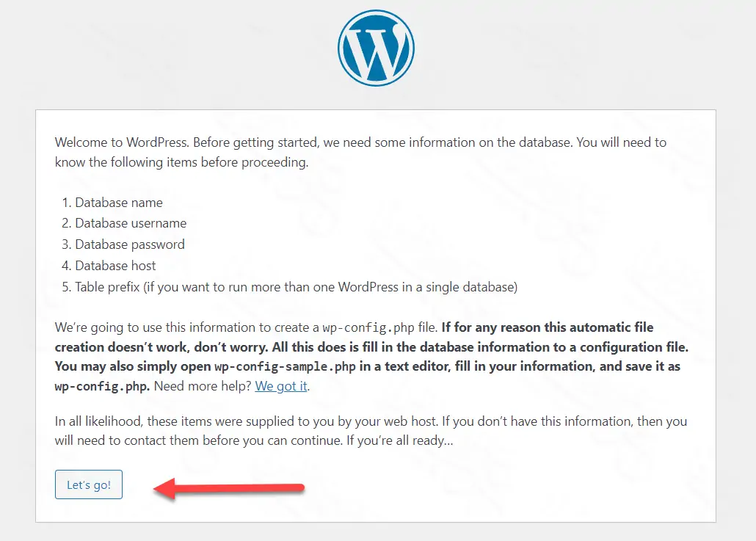Open the "We got it" help link
This screenshot has height=541, width=756.
(281, 386)
